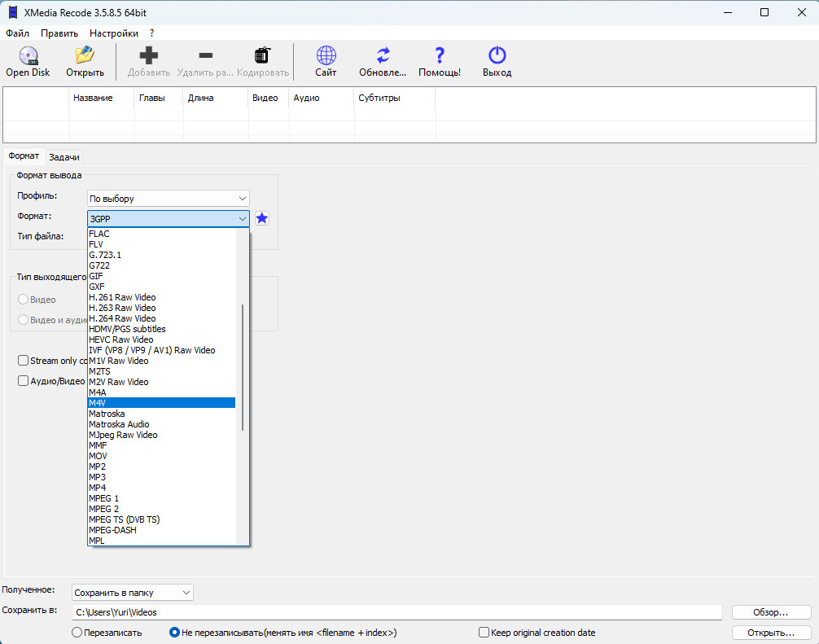Click the Сохранить в path field
Viewport: 819px width, 644px height.
tap(397, 612)
